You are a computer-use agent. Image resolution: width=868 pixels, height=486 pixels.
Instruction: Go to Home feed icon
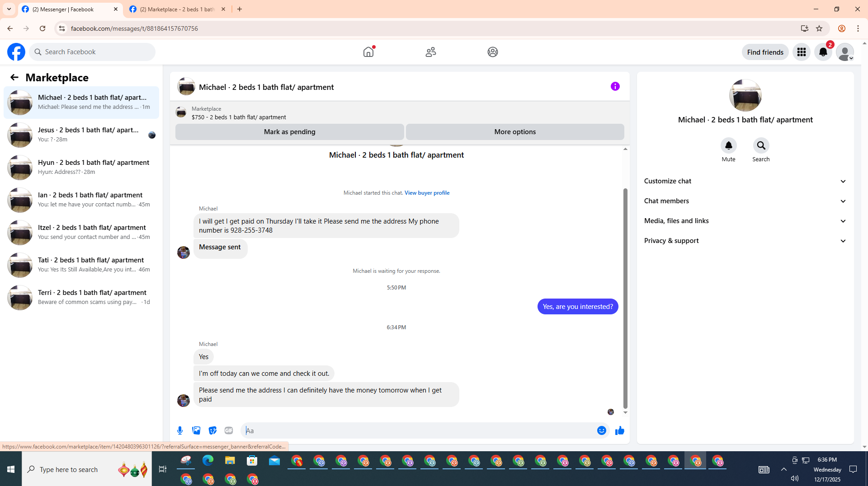[368, 52]
